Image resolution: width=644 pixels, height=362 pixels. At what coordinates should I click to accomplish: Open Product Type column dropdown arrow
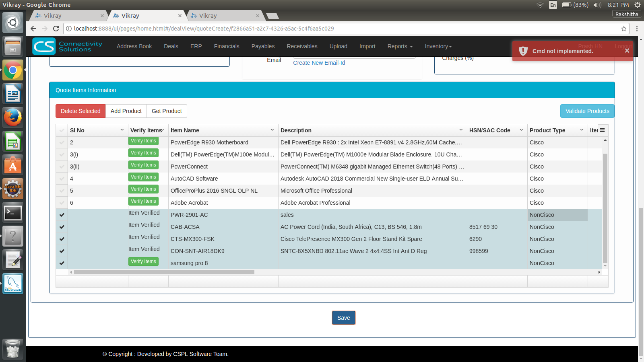(x=582, y=130)
